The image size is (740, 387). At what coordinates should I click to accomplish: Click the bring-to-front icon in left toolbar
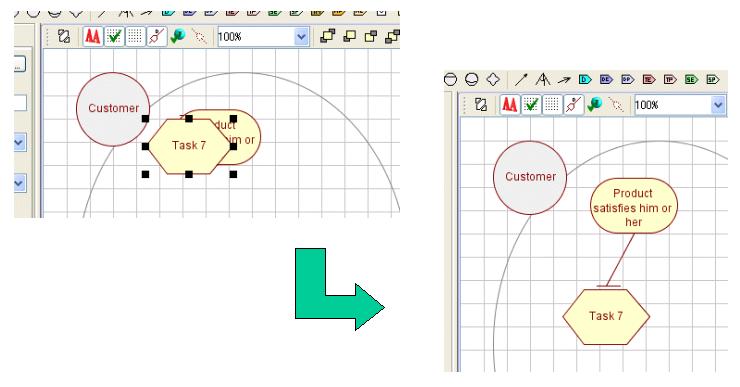tap(328, 36)
